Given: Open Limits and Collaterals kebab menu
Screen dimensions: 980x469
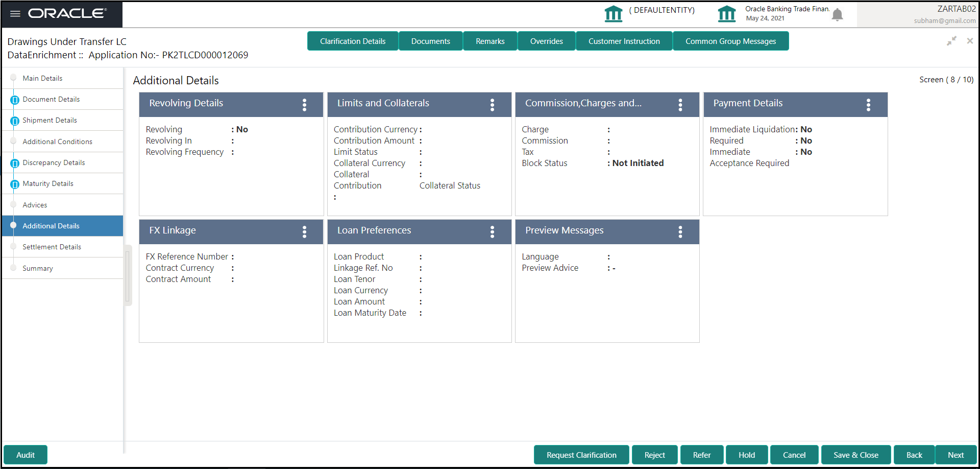Looking at the screenshot, I should [492, 105].
